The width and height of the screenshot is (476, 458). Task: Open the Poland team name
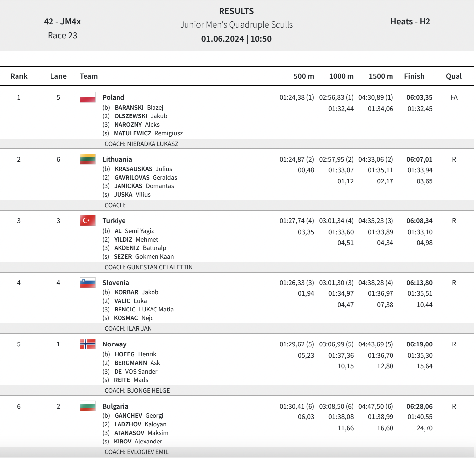pos(113,97)
